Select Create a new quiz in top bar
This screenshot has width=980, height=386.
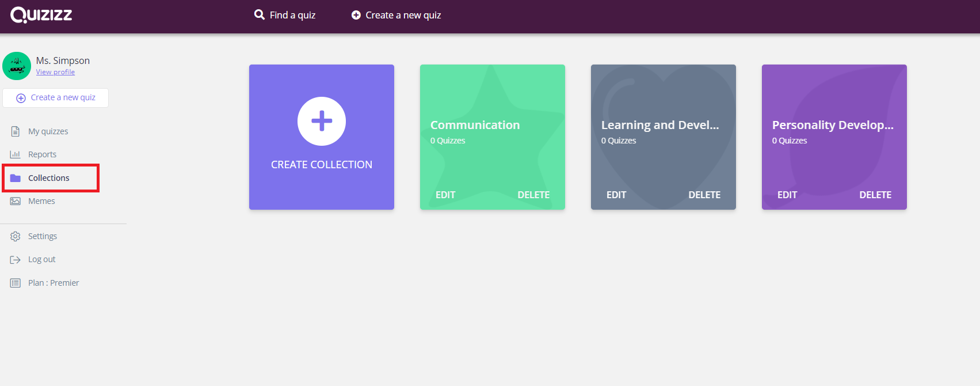pyautogui.click(x=396, y=15)
